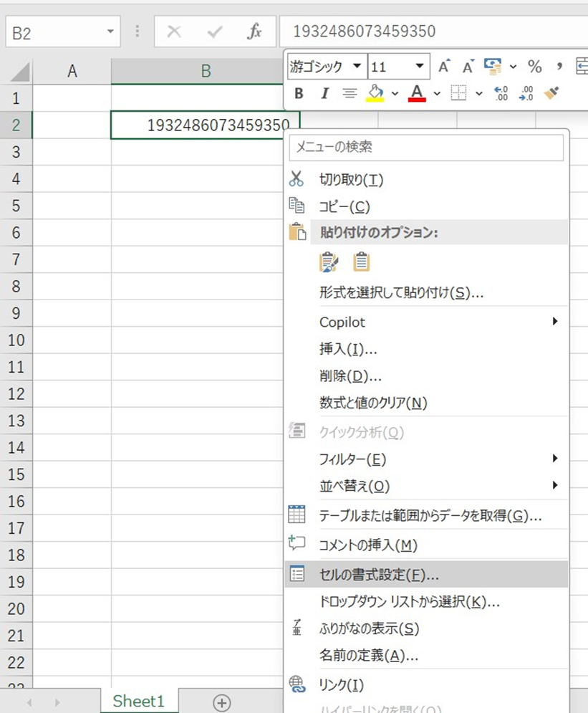The width and height of the screenshot is (588, 713).
Task: Click the comma style button
Action: (559, 67)
